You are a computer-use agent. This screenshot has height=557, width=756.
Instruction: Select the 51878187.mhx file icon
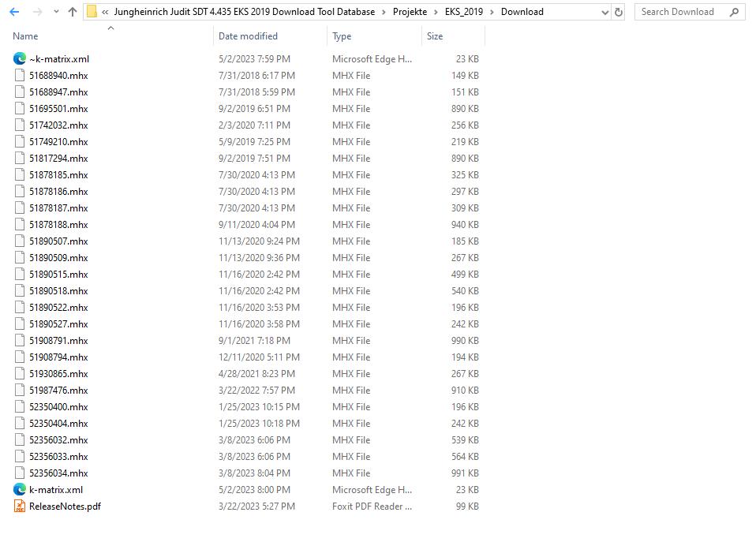point(19,208)
